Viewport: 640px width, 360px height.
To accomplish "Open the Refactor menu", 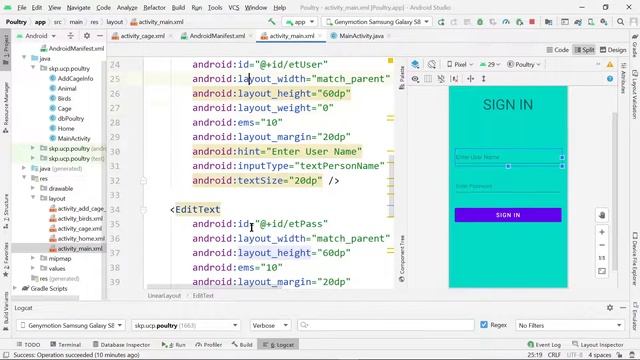I will (154, 7).
